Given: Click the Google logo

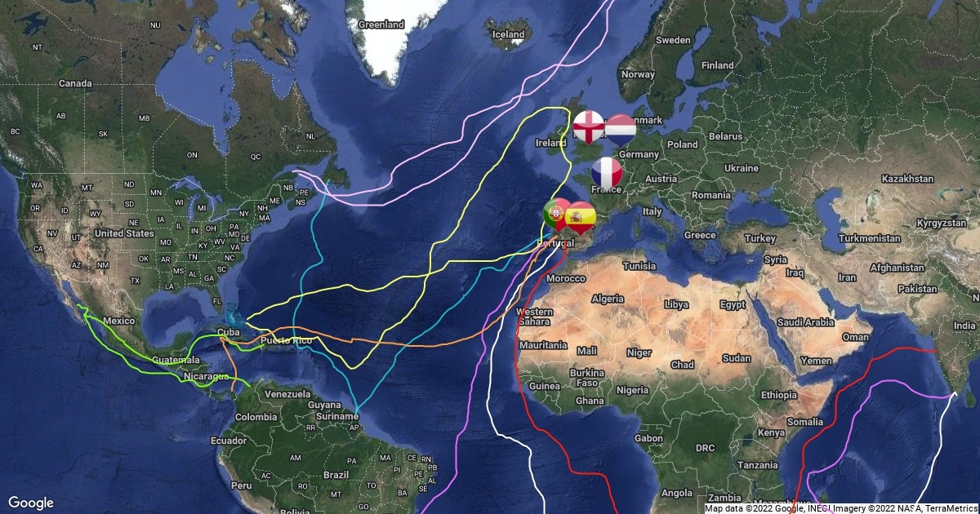Looking at the screenshot, I should [x=31, y=503].
